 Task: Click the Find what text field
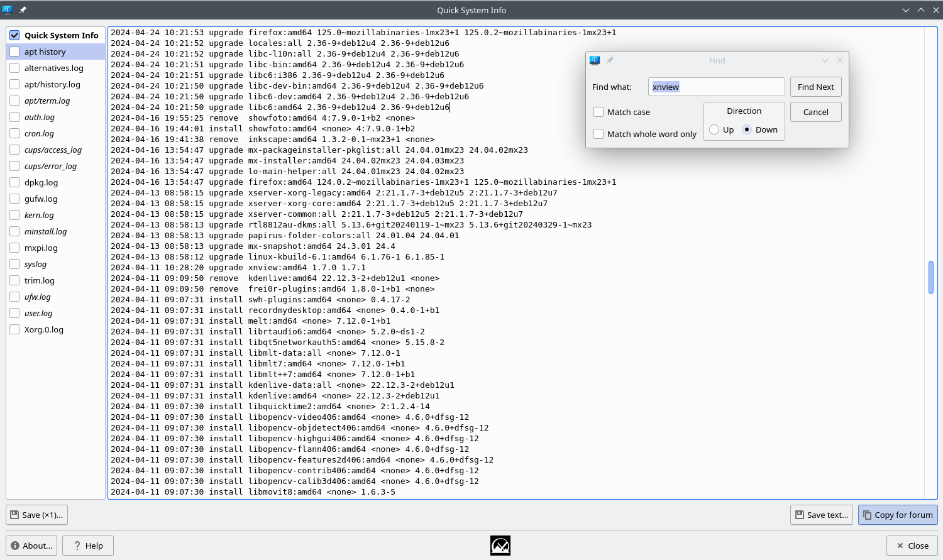point(717,87)
